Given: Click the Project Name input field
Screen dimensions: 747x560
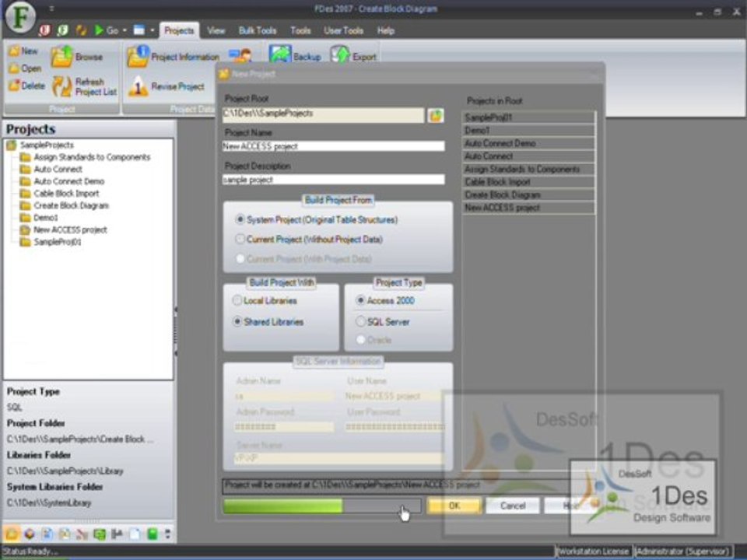Looking at the screenshot, I should point(334,146).
